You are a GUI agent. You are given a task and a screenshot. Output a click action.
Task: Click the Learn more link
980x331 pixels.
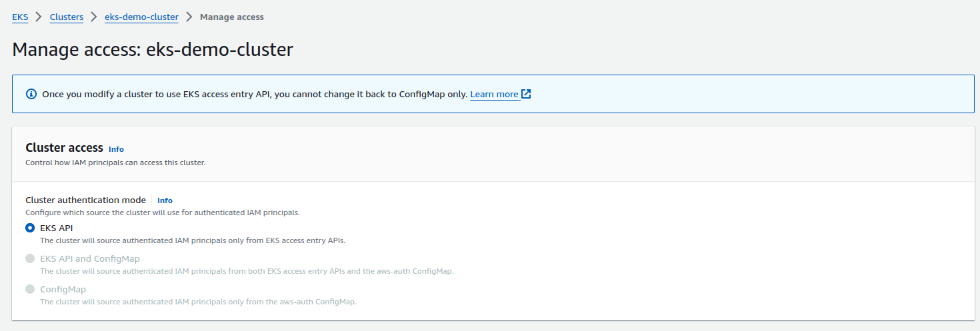click(x=494, y=95)
